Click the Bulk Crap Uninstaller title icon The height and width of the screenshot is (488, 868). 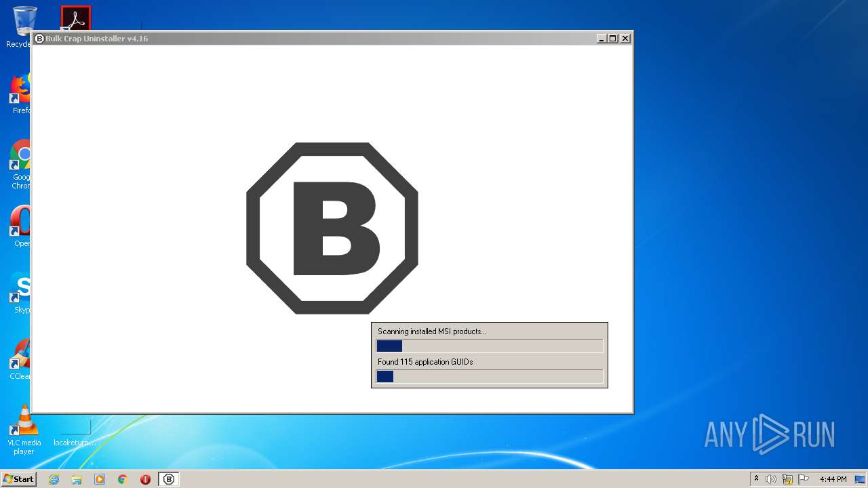tap(39, 39)
